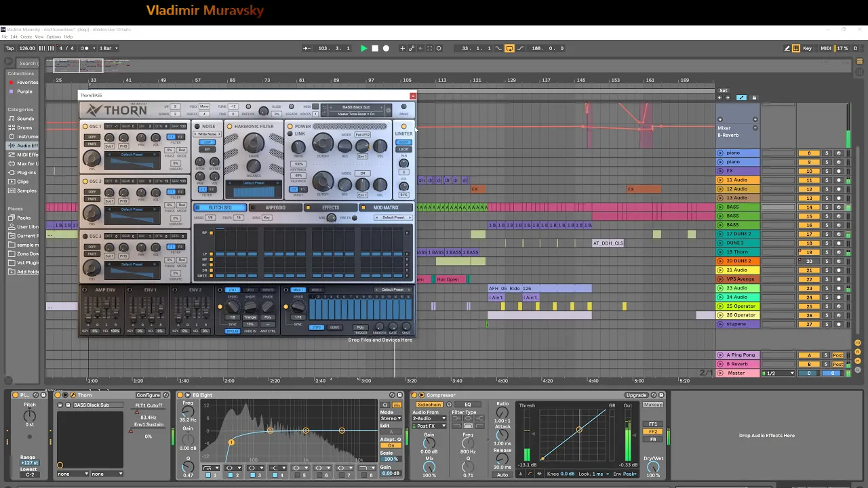
Task: Toggle OSC 3 power in Thorn
Action: click(85, 236)
